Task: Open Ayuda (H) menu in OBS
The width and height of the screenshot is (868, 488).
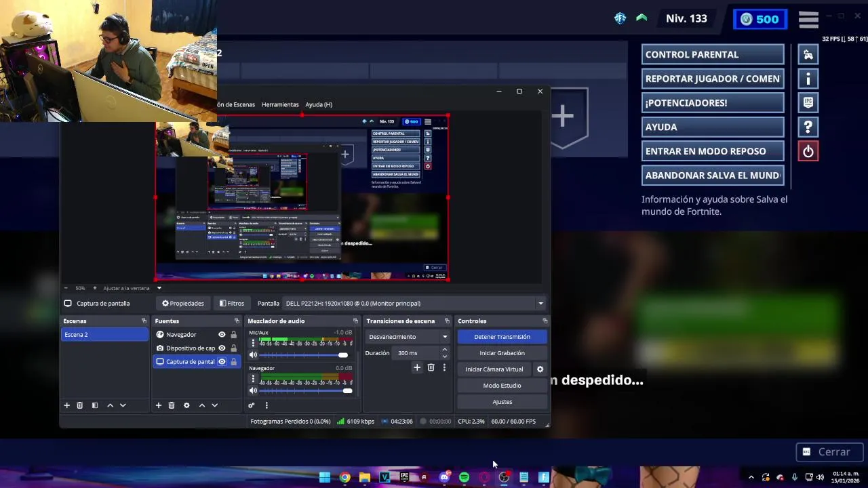Action: 319,104
